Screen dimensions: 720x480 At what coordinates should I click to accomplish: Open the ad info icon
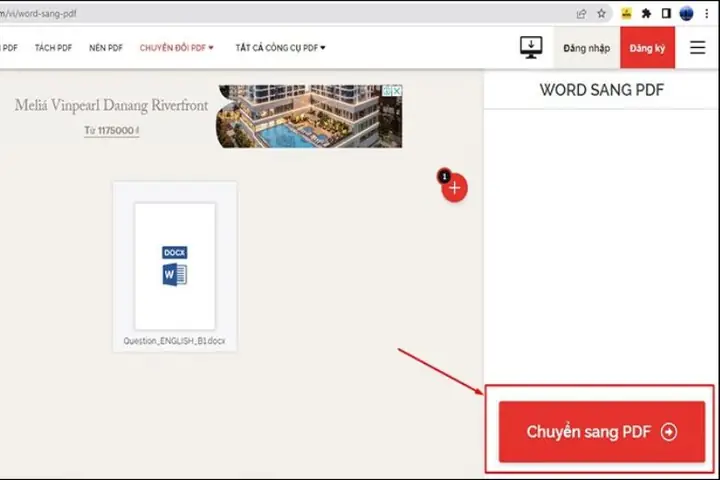tap(388, 91)
